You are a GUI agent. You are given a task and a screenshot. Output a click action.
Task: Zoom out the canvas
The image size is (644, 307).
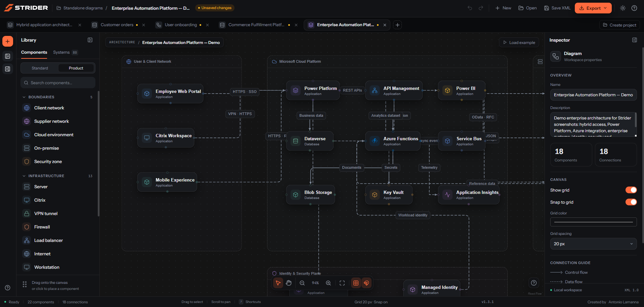pos(302,283)
